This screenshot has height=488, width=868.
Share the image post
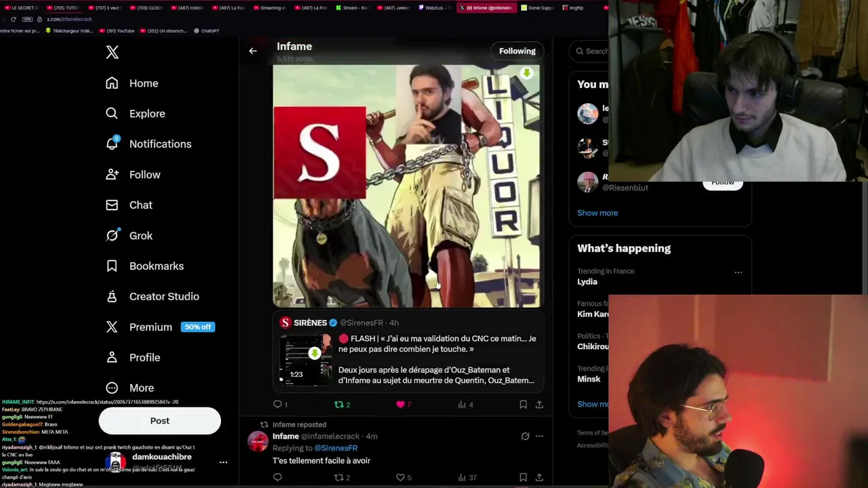coord(539,405)
